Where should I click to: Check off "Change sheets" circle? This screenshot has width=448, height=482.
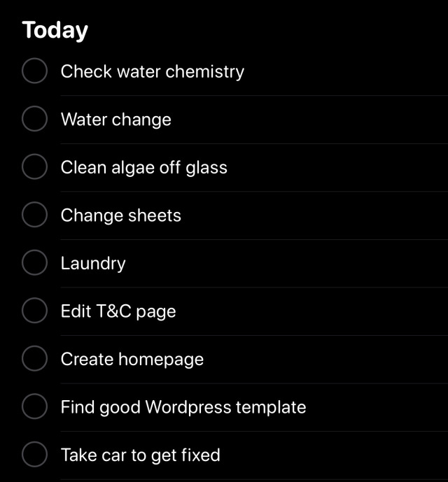coord(34,215)
